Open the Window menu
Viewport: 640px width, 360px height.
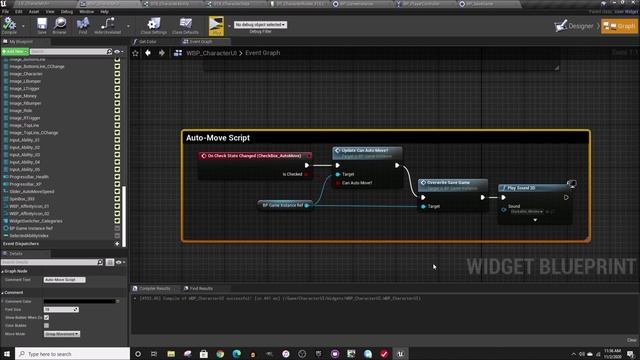click(x=87, y=11)
